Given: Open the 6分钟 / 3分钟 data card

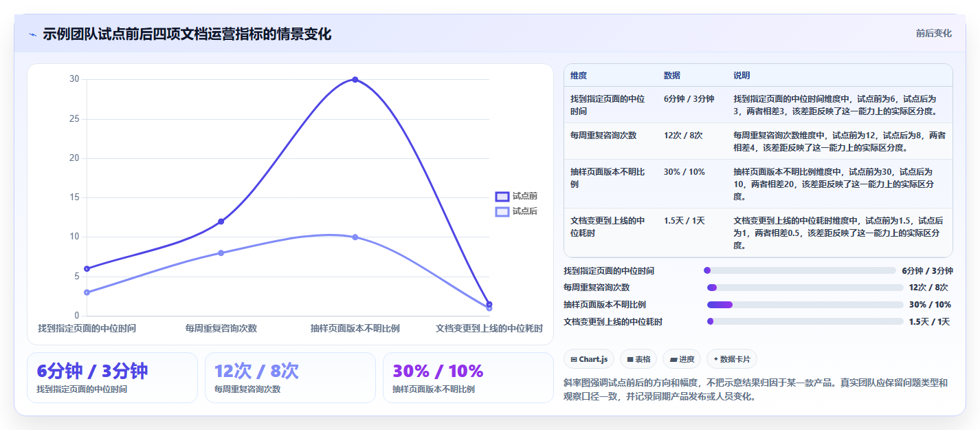Looking at the screenshot, I should [112, 378].
